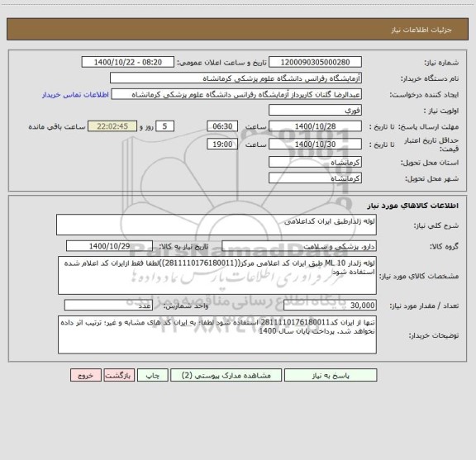Click the اولویت نیاز label
Viewport: 476px width, 460px height.
[441, 111]
